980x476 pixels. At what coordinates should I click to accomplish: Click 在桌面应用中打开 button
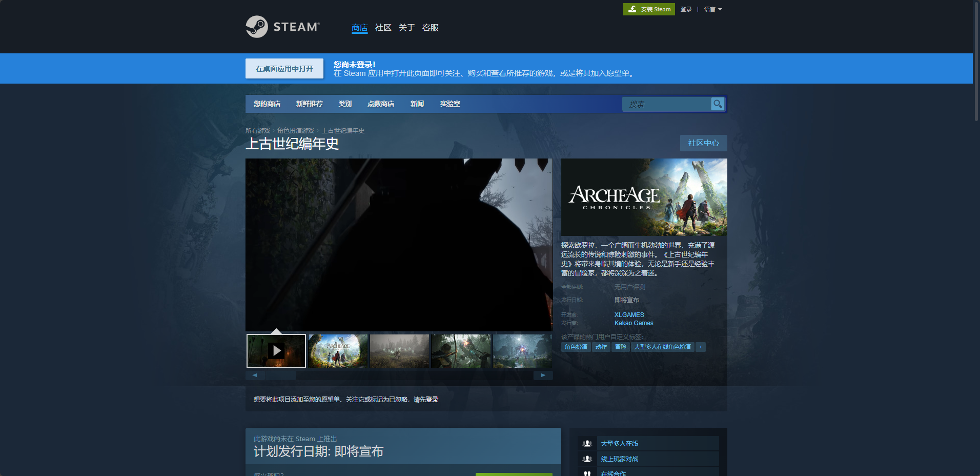tap(284, 69)
